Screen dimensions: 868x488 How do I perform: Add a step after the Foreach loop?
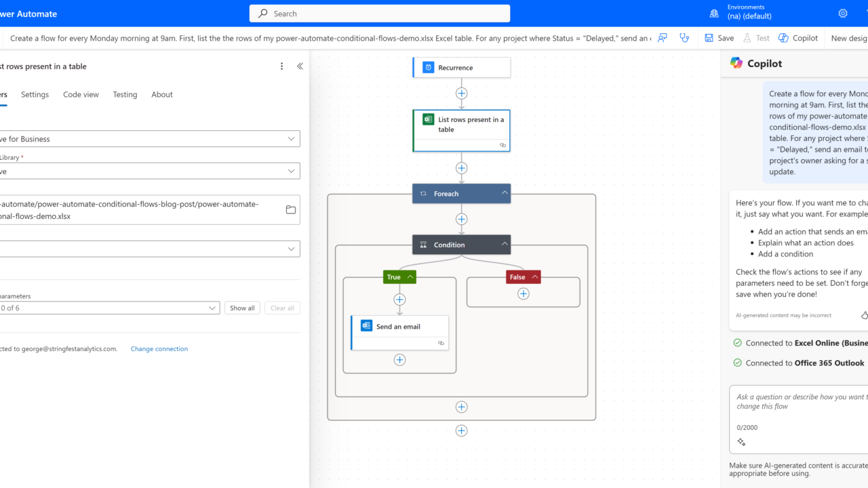(x=462, y=430)
